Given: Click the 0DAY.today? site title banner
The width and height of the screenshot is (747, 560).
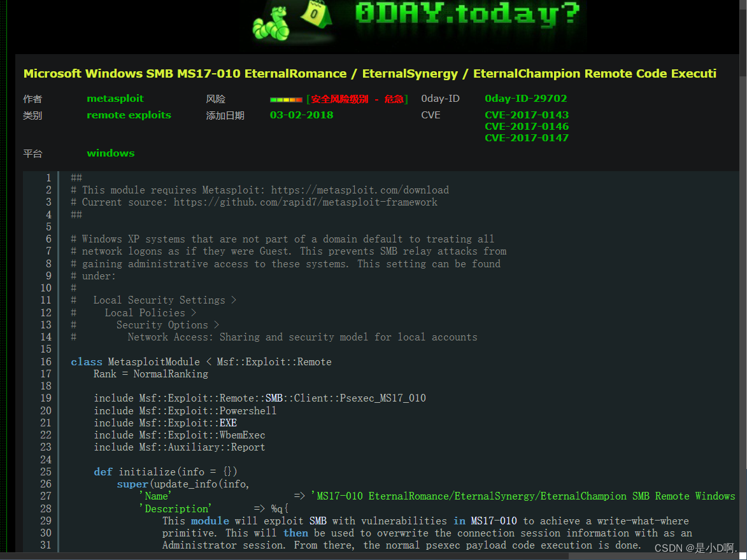Looking at the screenshot, I should click(467, 13).
